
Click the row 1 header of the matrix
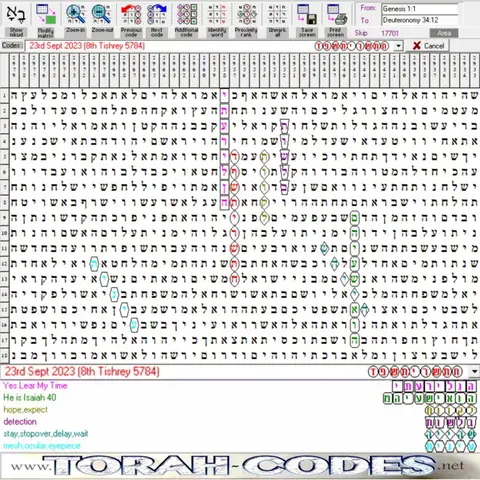4,96
